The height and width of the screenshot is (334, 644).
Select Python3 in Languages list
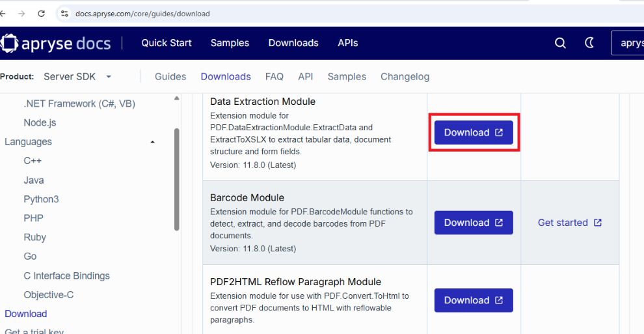pos(41,199)
